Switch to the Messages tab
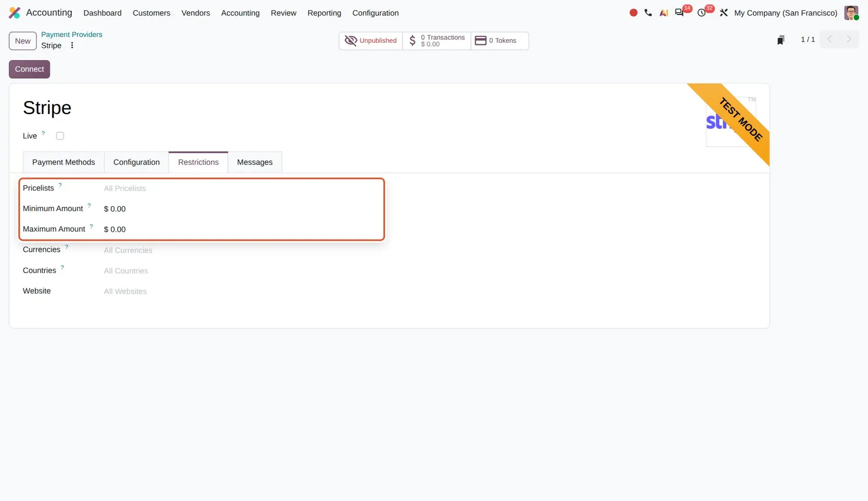Viewport: 868px width, 501px height. [255, 162]
